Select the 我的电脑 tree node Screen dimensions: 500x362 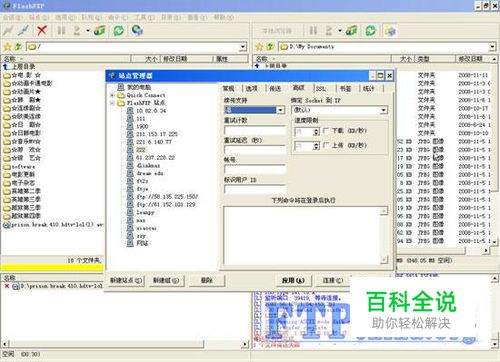tap(139, 87)
